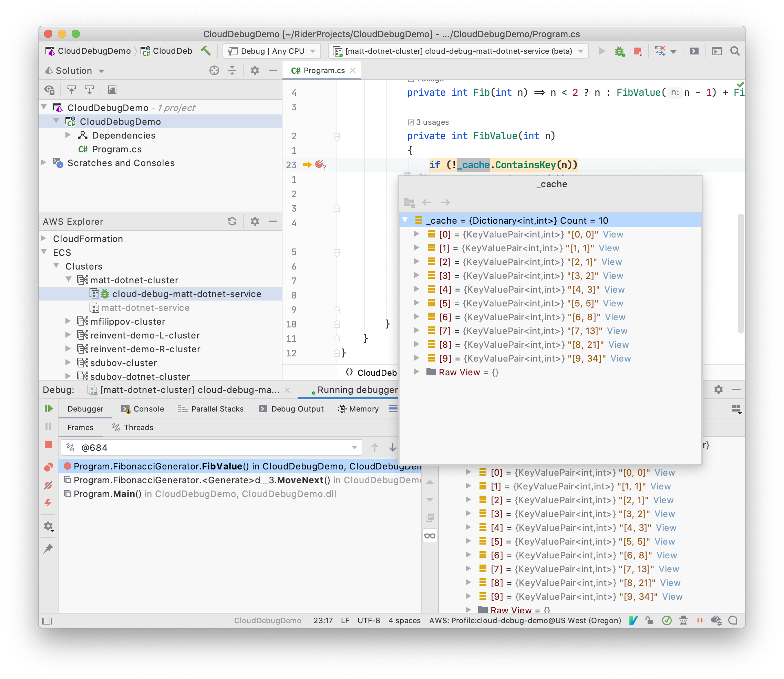The height and width of the screenshot is (679, 784).
Task: Click the glasses watch-view icon
Action: (x=430, y=536)
